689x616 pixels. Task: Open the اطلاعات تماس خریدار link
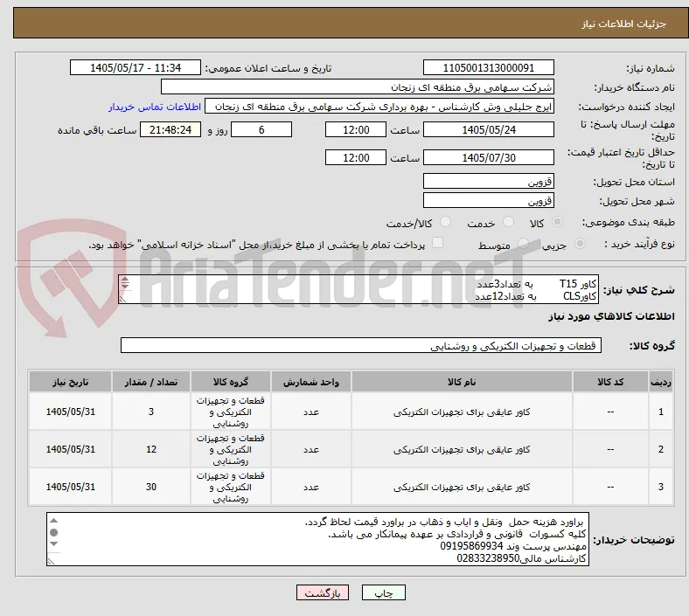(155, 107)
